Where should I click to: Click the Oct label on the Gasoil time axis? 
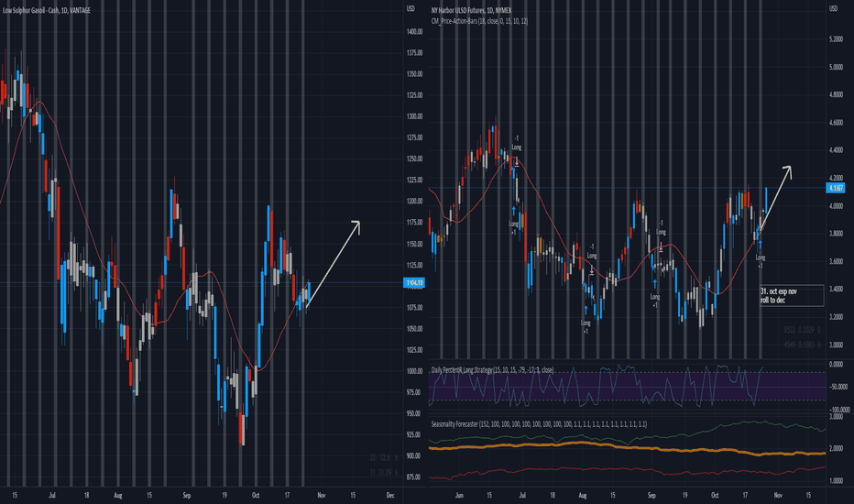pyautogui.click(x=256, y=495)
